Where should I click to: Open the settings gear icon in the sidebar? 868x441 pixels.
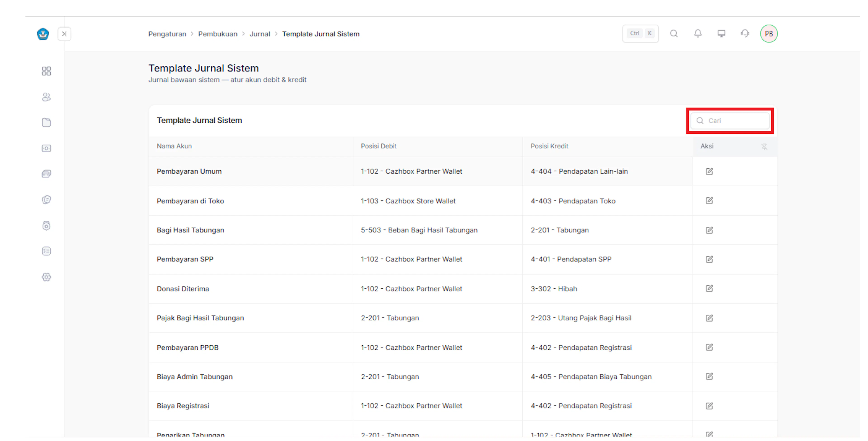coord(47,277)
